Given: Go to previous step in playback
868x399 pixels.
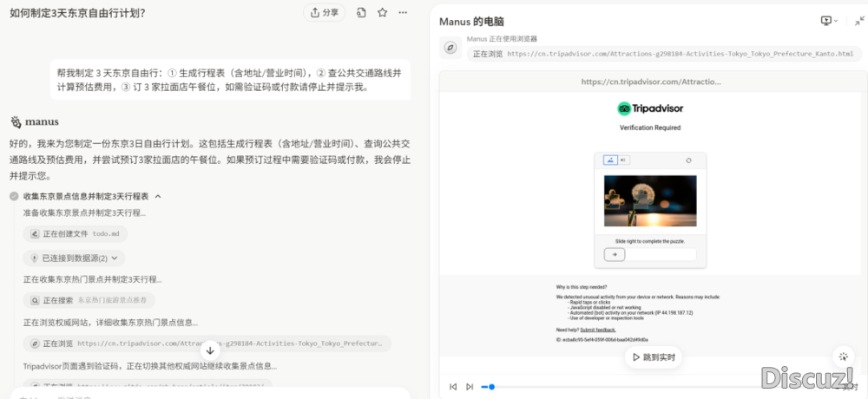Looking at the screenshot, I should coord(453,387).
